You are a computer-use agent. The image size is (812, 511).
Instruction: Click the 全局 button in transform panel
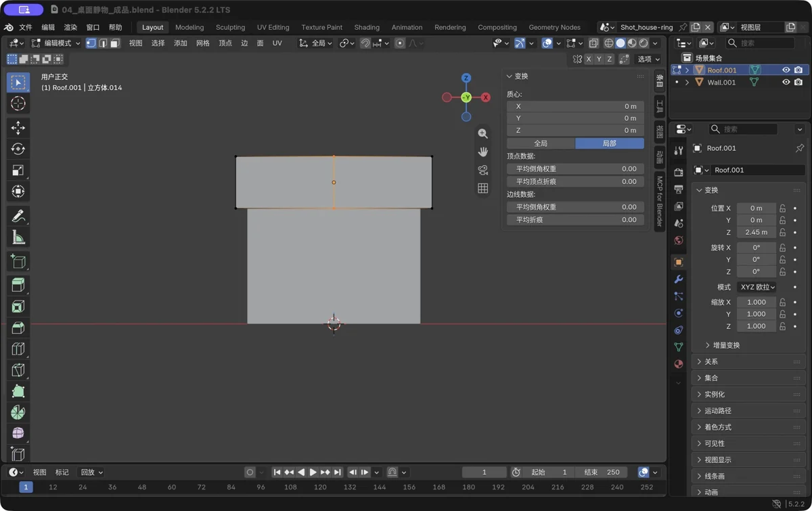coord(541,143)
